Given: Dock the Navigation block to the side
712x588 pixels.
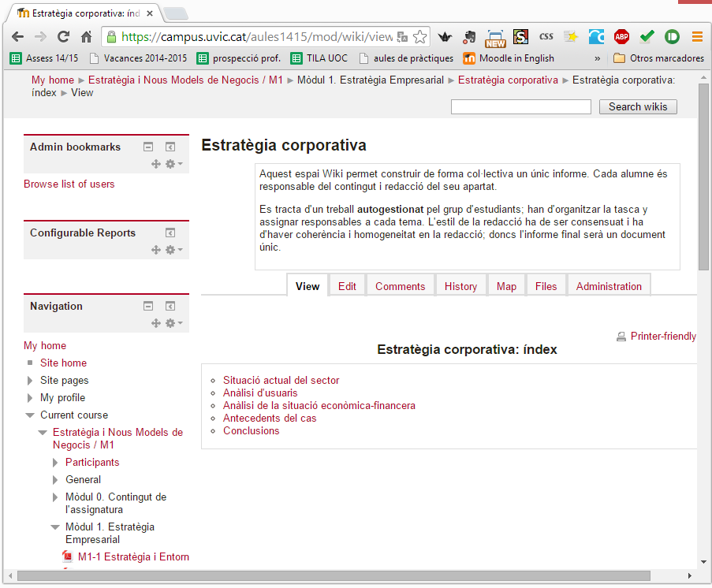Looking at the screenshot, I should click(x=169, y=306).
